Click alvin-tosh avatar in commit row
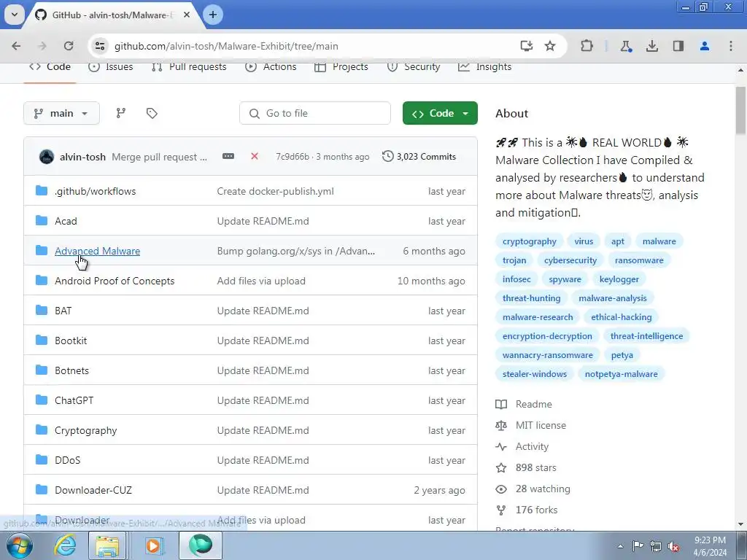 click(47, 157)
